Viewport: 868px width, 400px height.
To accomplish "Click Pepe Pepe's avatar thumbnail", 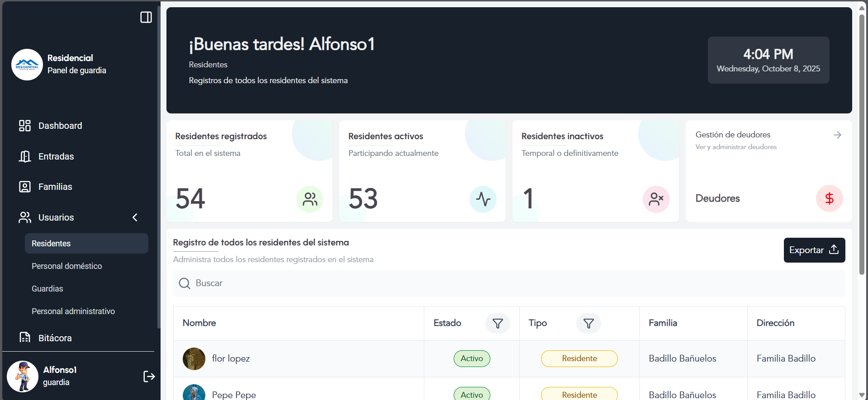I will 194,392.
